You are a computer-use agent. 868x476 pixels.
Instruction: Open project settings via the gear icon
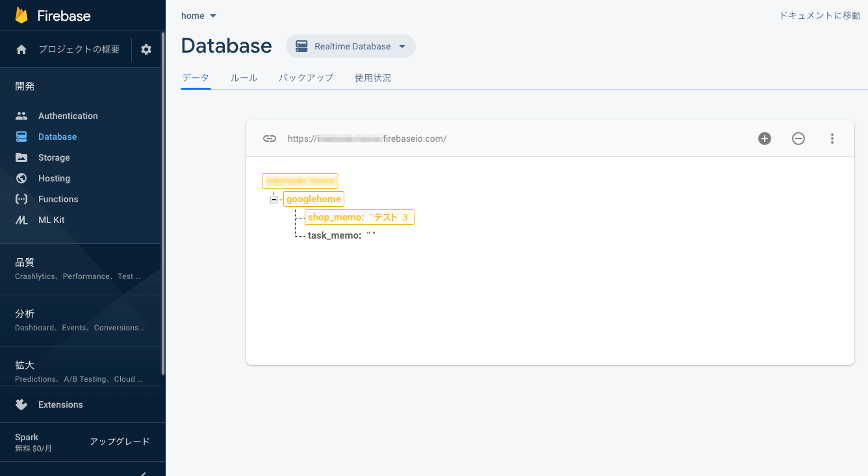point(146,49)
